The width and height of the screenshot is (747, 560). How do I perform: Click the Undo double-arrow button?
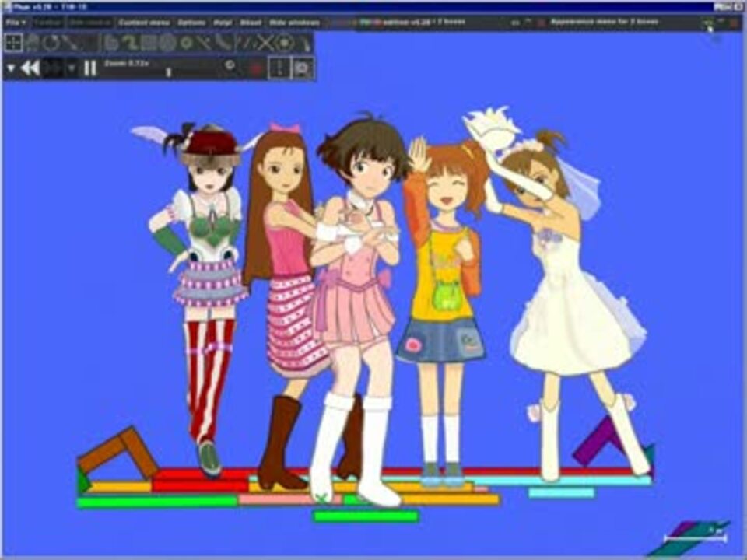tap(31, 68)
